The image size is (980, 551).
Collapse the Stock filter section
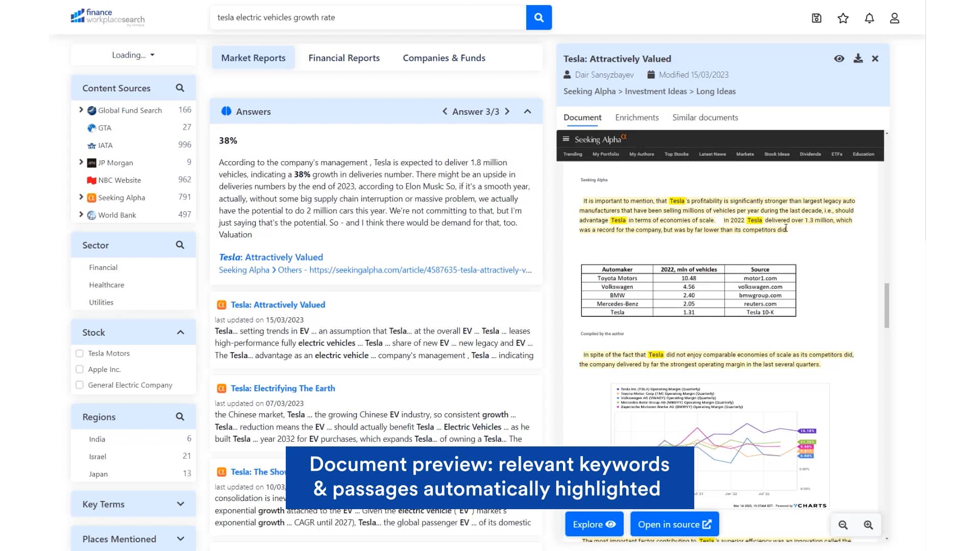click(180, 332)
